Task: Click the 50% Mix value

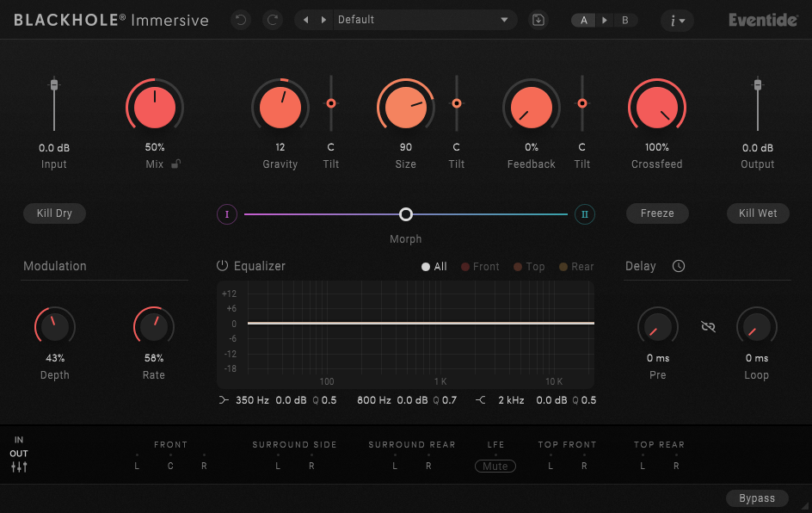Action: click(154, 147)
